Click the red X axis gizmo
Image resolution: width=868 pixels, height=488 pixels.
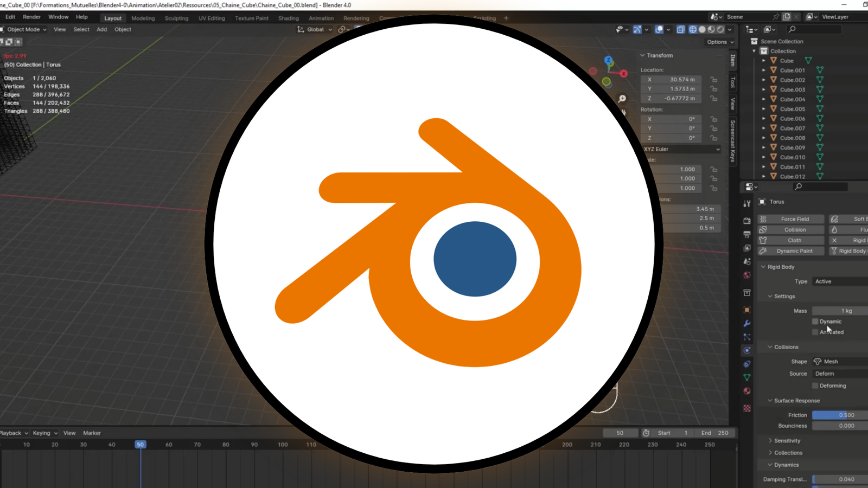[x=624, y=73]
